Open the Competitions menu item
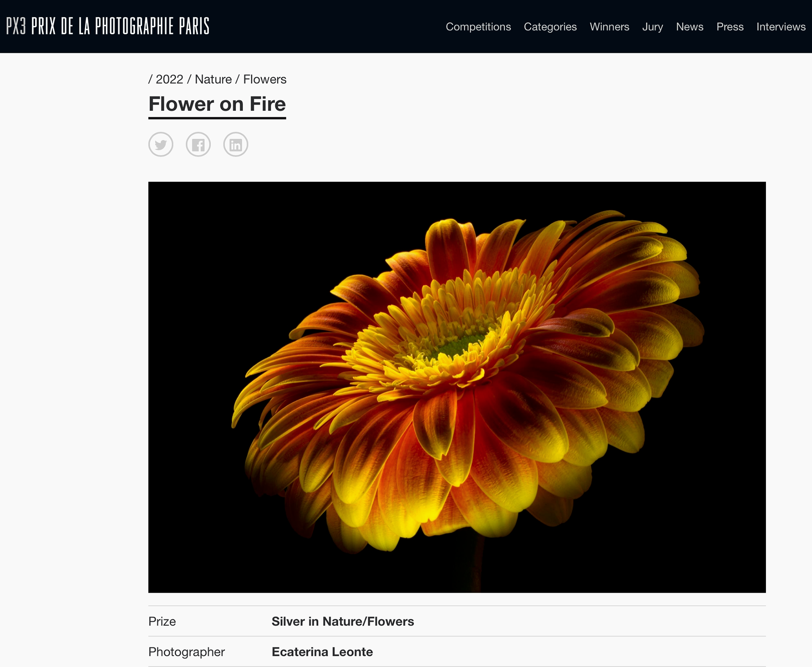Image resolution: width=812 pixels, height=667 pixels. point(478,27)
